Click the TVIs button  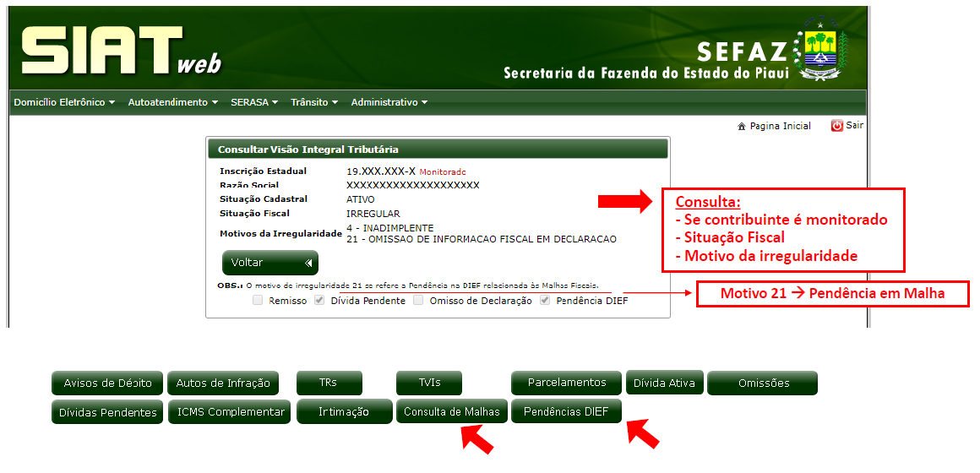(429, 383)
